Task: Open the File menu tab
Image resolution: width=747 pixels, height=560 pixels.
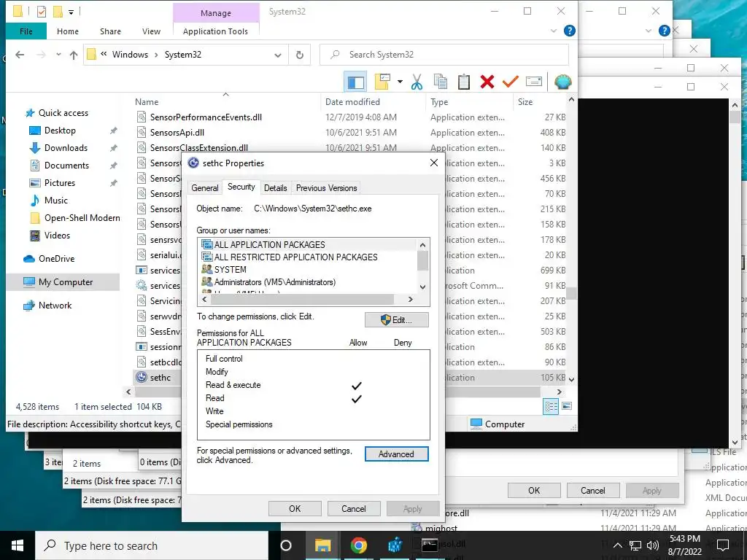Action: point(26,31)
